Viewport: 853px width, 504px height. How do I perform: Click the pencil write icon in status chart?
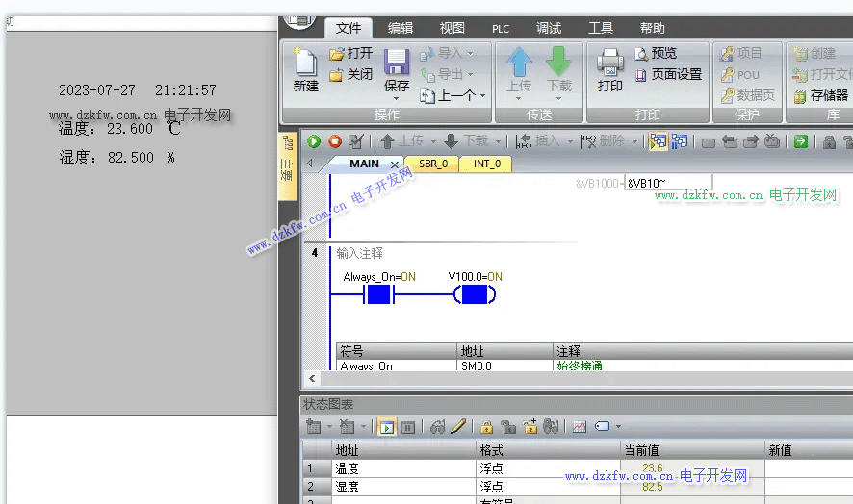tap(458, 426)
